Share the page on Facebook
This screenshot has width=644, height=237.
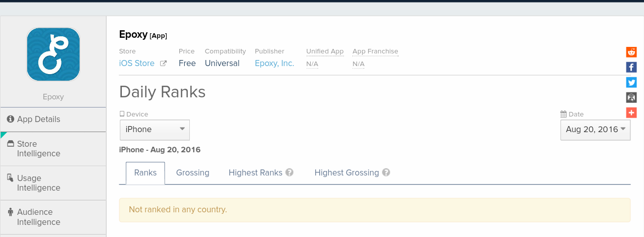click(631, 67)
